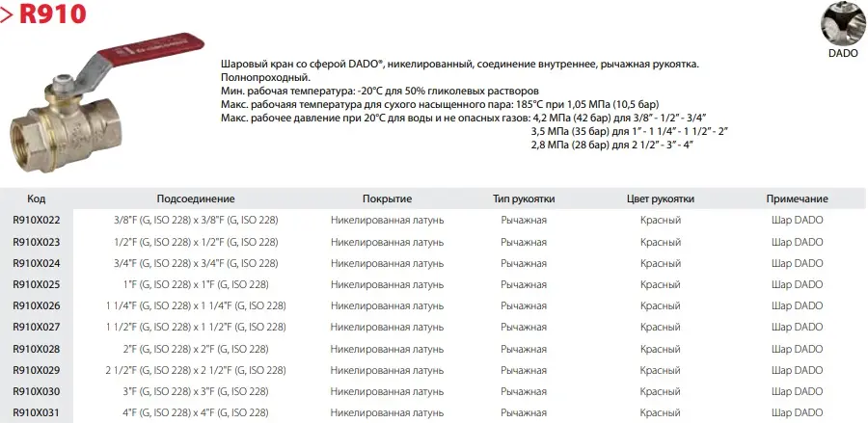Click the Цвет рукоятки column header
This screenshot has width=868, height=423.
coord(661,198)
